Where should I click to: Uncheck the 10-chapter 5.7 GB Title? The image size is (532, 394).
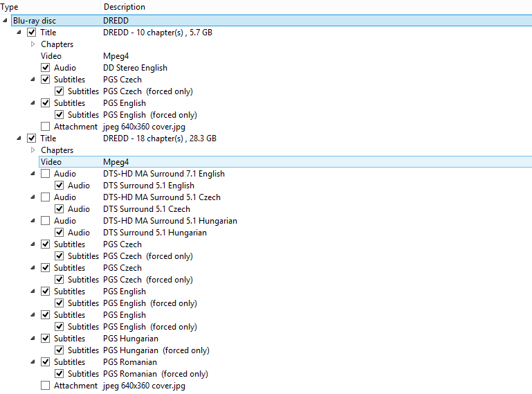[32, 33]
